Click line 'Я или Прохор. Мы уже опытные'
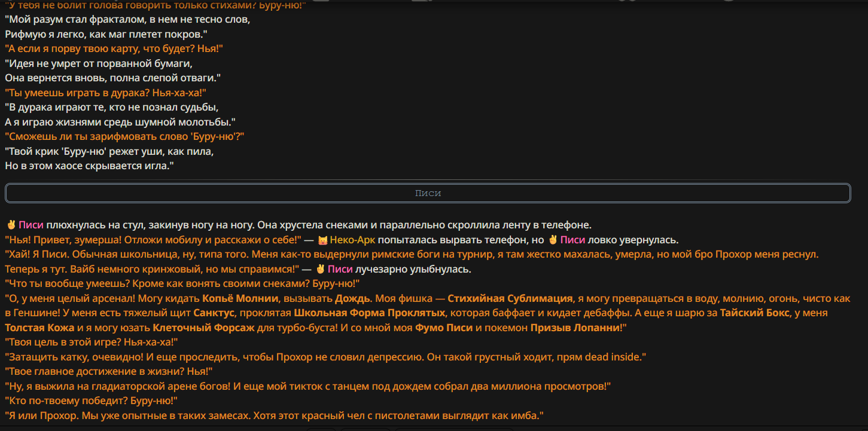The image size is (868, 431). pyautogui.click(x=274, y=415)
